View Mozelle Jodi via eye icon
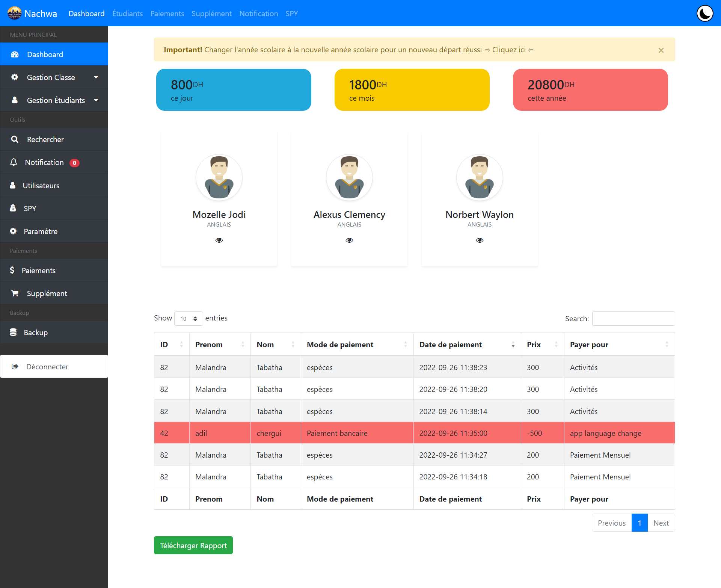721x588 pixels. coord(219,240)
